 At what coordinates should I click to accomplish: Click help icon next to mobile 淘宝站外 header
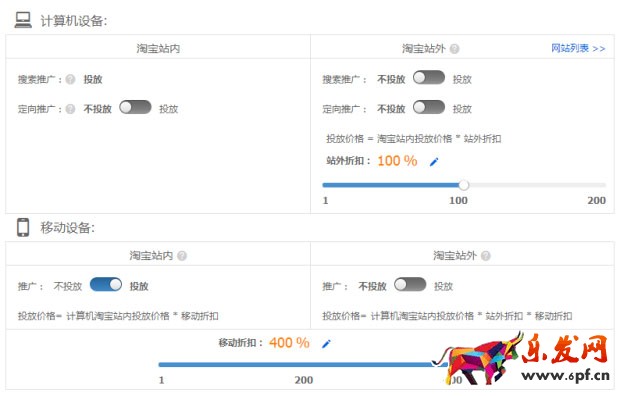pos(486,256)
